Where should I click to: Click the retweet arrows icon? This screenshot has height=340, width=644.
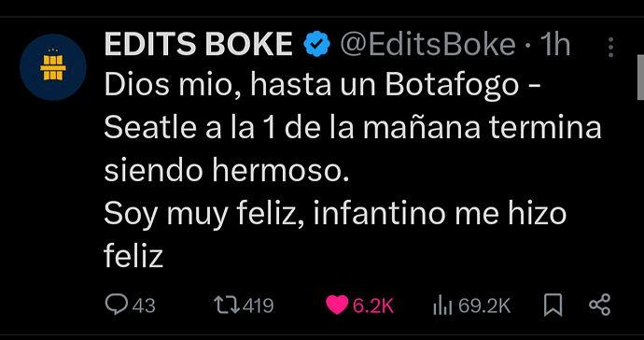point(227,305)
